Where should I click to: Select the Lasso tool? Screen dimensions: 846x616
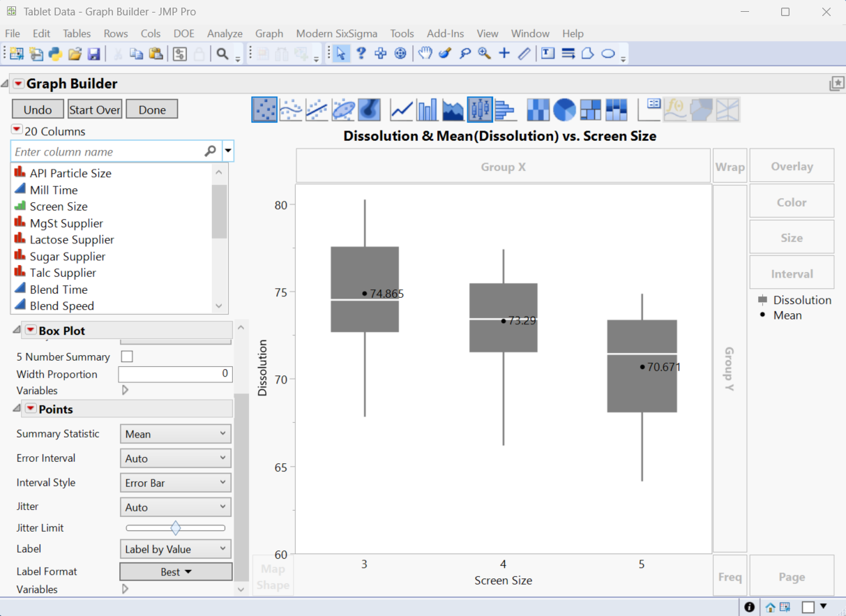point(464,53)
